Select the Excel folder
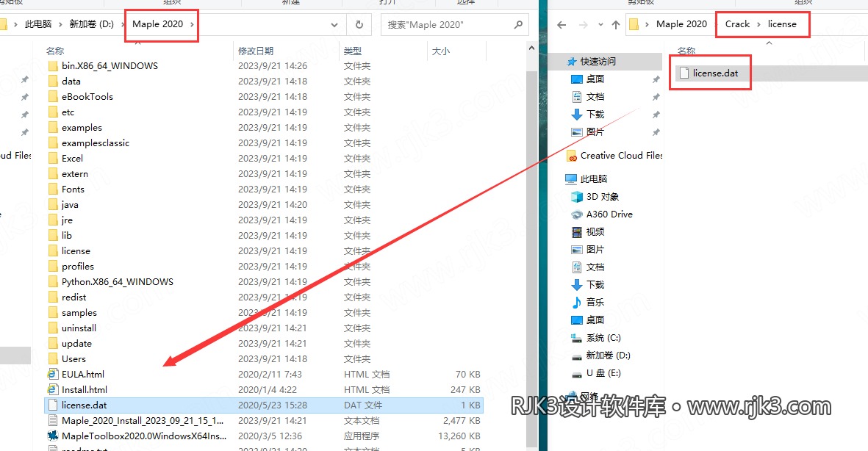Screen dimensions: 868x451 click(x=73, y=158)
